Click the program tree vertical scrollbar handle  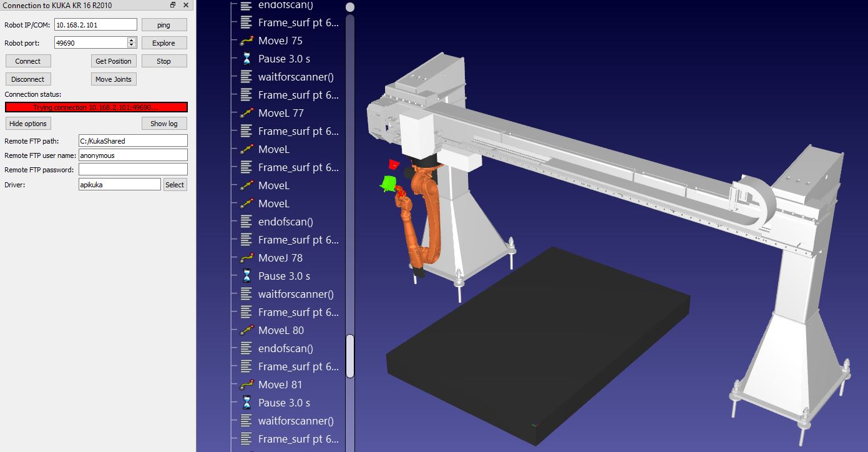click(350, 356)
